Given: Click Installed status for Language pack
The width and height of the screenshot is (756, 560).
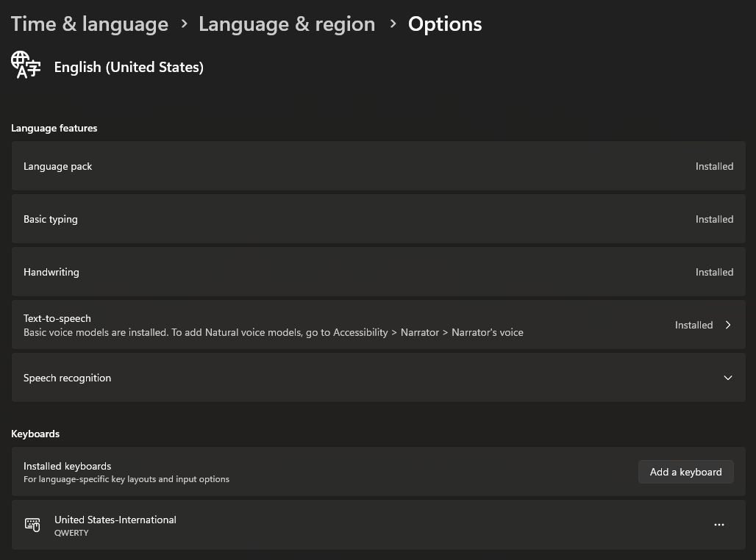Looking at the screenshot, I should pos(714,166).
